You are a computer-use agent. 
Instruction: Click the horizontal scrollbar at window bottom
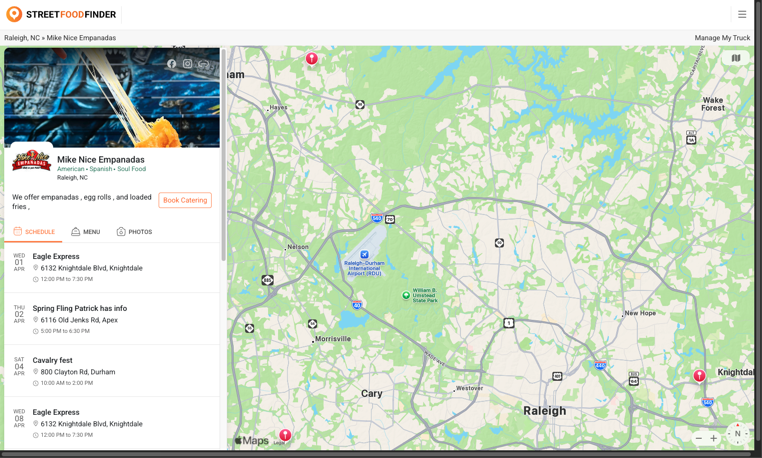tap(377, 454)
